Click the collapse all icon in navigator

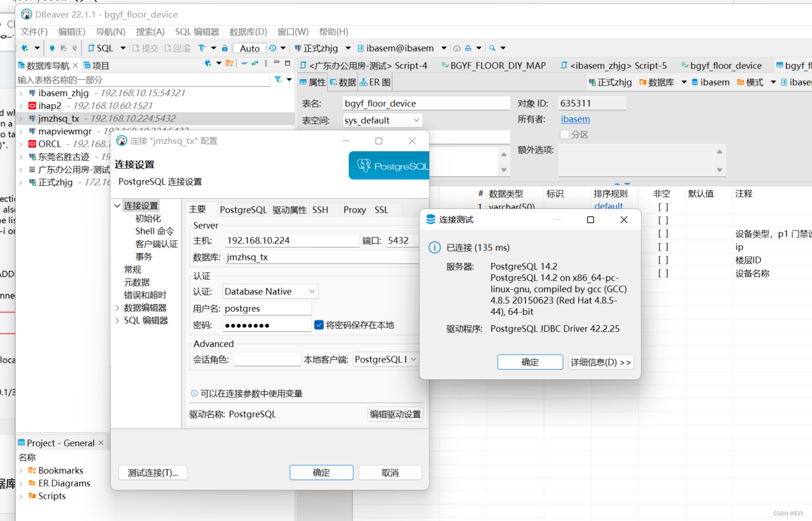click(x=244, y=63)
